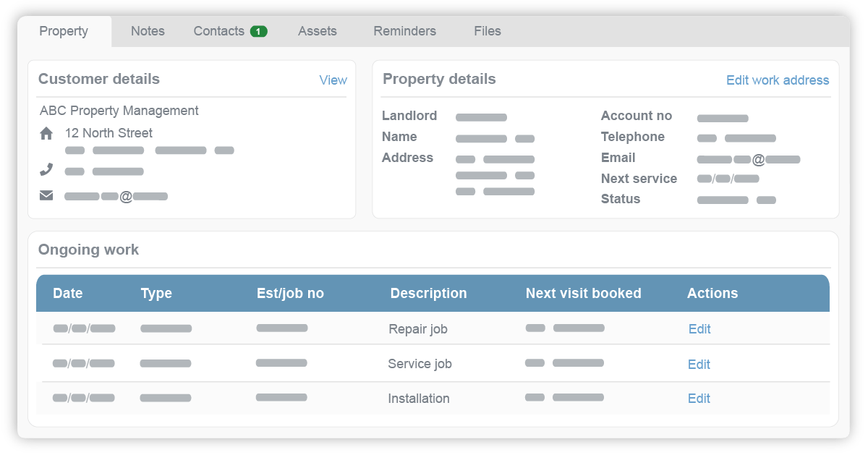Edit the Service job row
This screenshot has height=455, width=868.
(699, 365)
